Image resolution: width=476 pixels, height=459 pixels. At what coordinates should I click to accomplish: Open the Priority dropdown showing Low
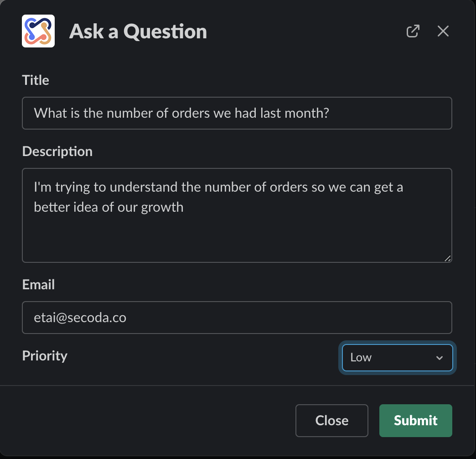[x=397, y=358]
